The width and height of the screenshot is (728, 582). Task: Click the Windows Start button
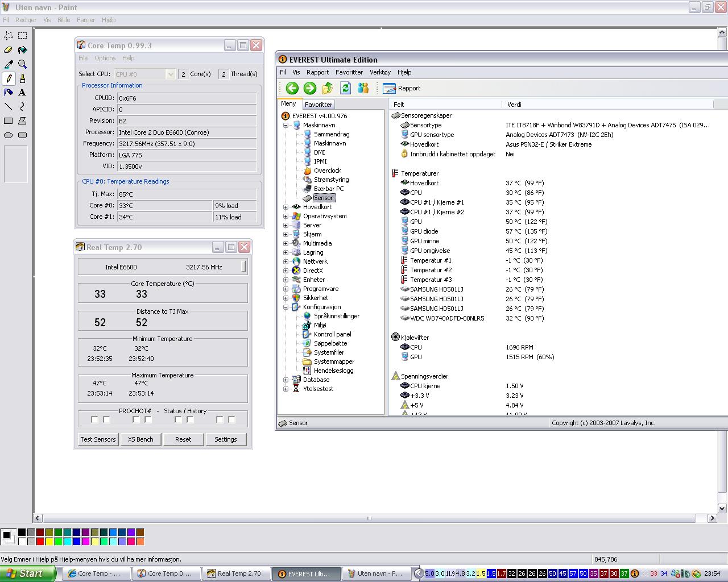point(28,573)
